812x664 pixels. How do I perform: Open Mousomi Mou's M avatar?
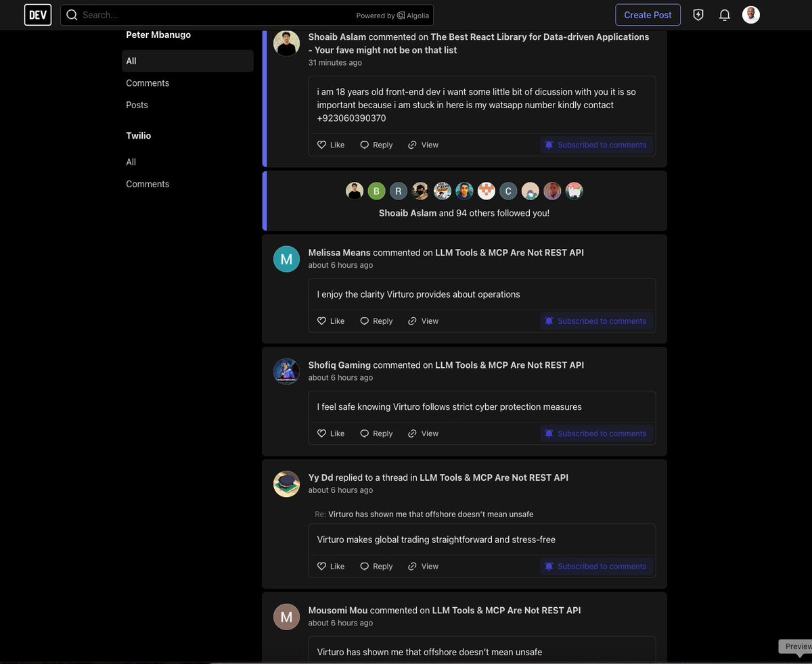[286, 617]
